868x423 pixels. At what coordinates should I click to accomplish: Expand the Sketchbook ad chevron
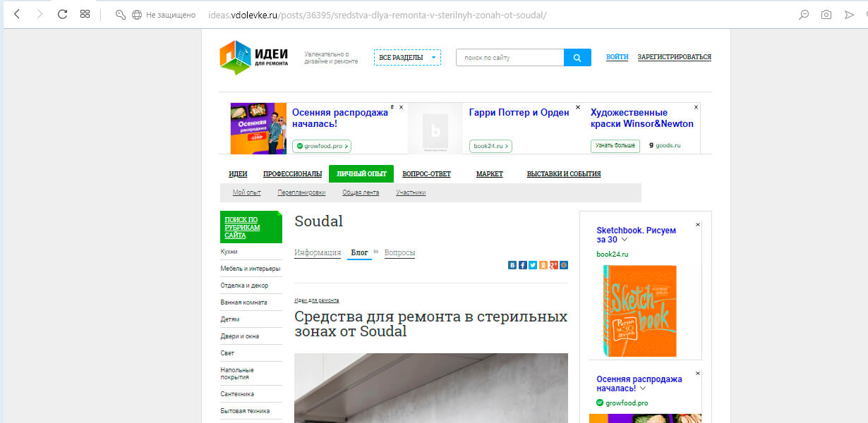[x=625, y=240]
